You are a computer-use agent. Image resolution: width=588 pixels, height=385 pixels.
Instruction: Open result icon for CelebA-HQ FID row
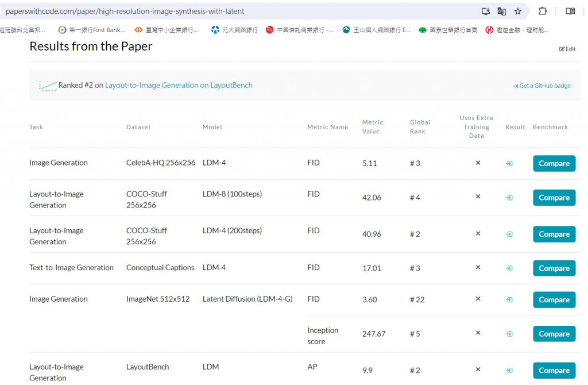(509, 164)
